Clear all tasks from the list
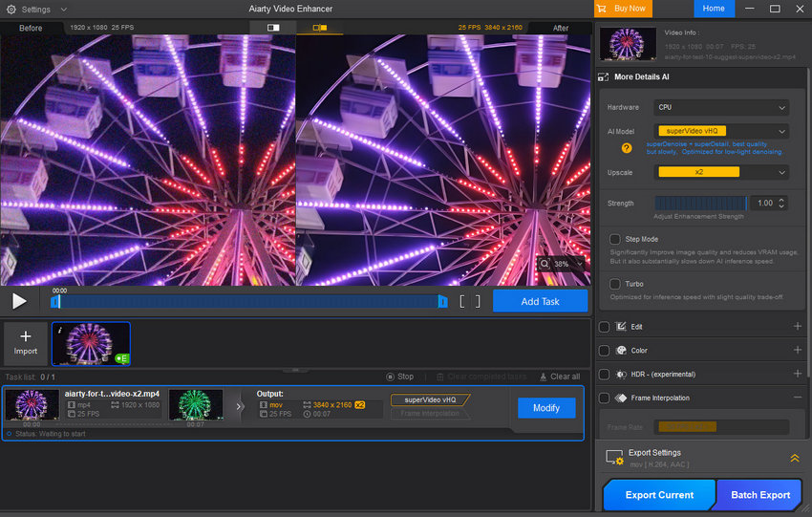812x517 pixels. [x=560, y=377]
